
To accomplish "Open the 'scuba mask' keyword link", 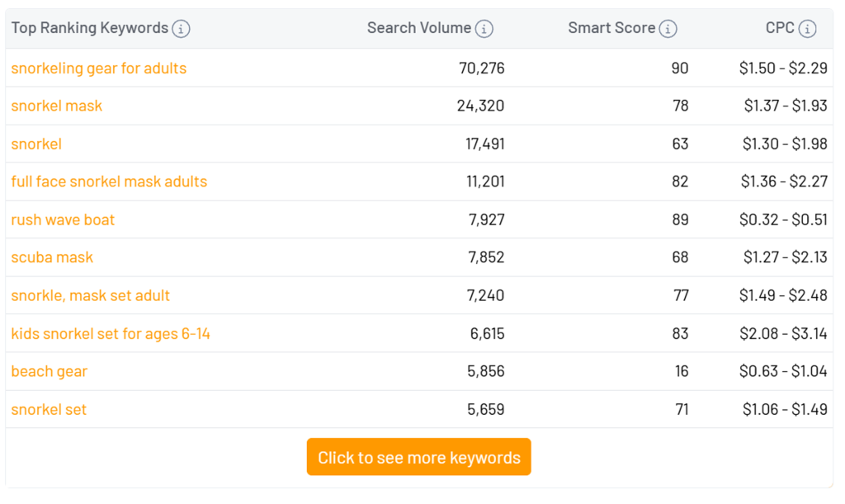I will (52, 257).
